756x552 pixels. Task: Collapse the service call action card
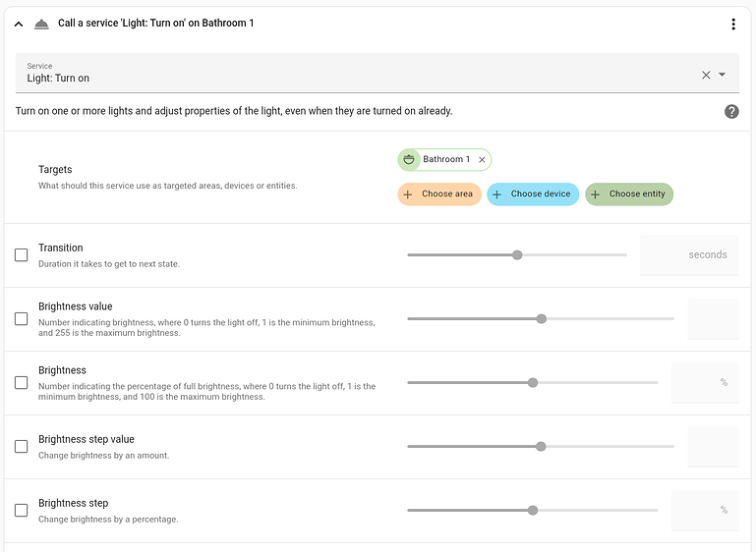pyautogui.click(x=19, y=24)
